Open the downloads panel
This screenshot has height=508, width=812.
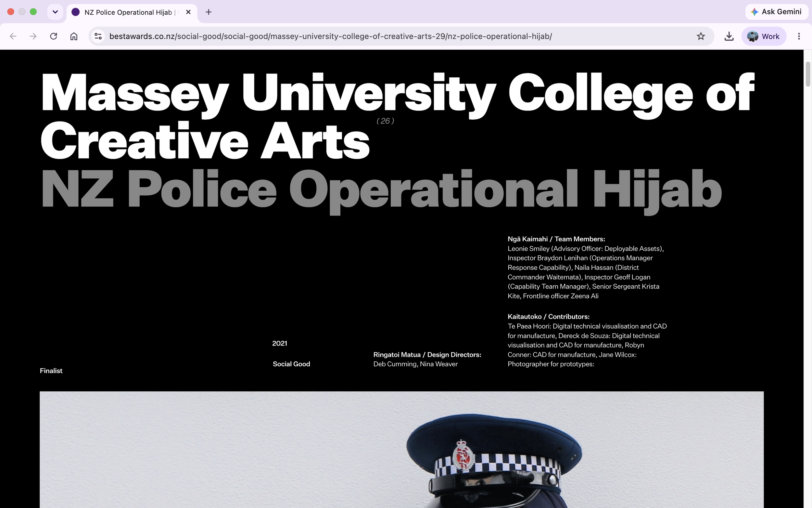pyautogui.click(x=729, y=36)
